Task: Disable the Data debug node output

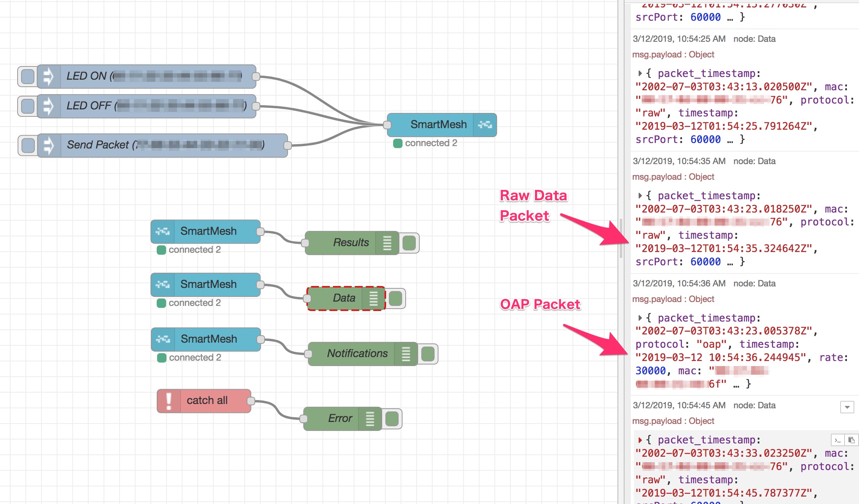Action: click(395, 298)
